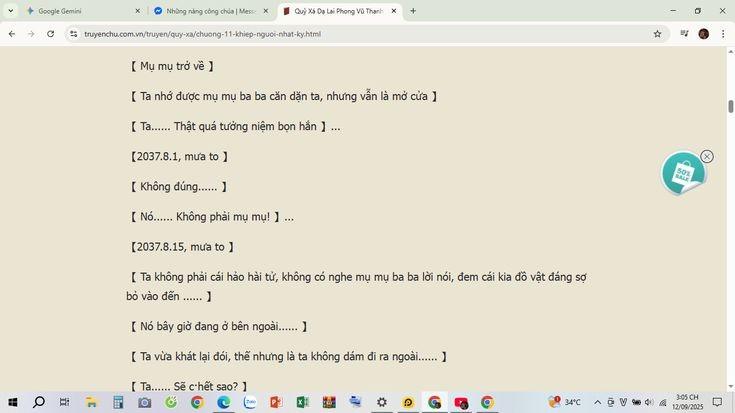Reload the current page

50,34
